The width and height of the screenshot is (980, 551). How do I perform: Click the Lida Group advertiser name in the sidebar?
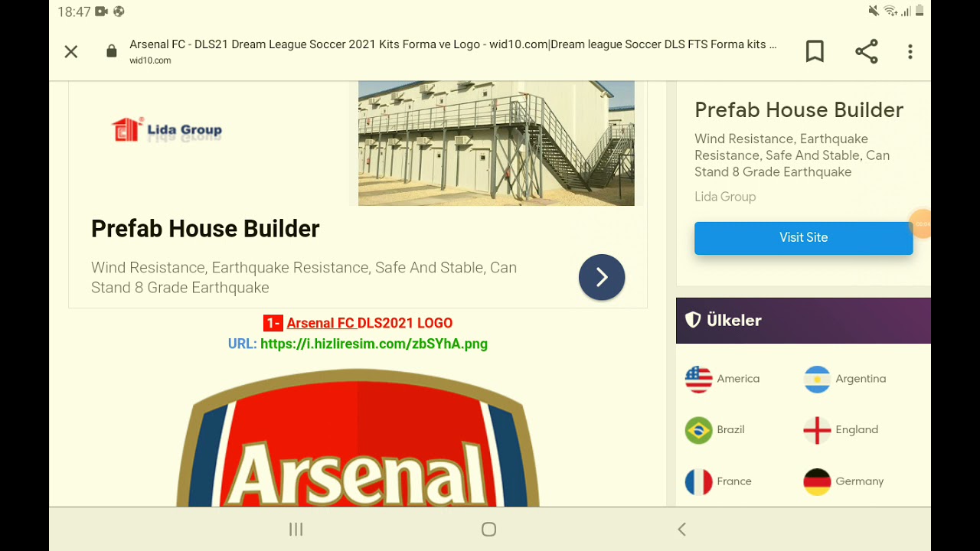tap(725, 197)
